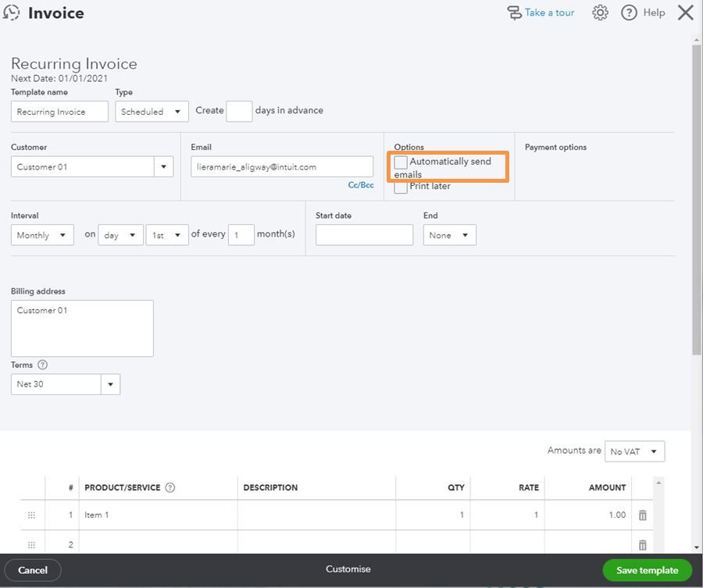The image size is (703, 588).
Task: Open the '1st' dropdown
Action: pos(167,235)
